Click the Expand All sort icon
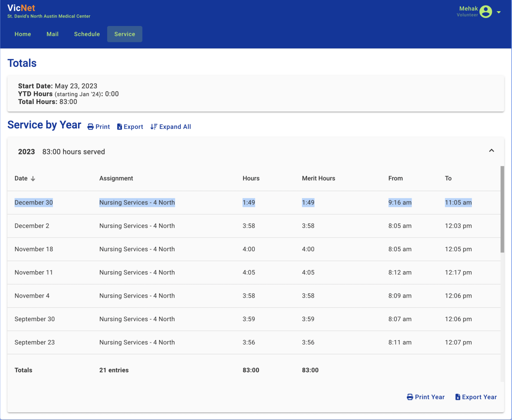 pos(154,127)
